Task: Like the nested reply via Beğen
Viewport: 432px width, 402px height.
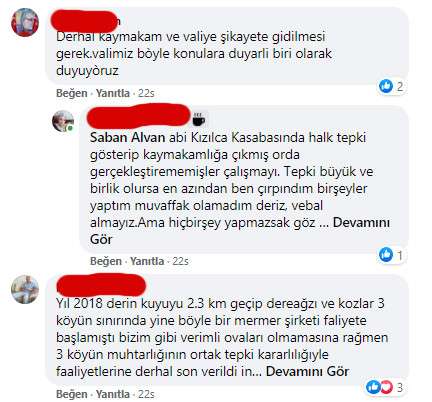Action: tap(106, 261)
